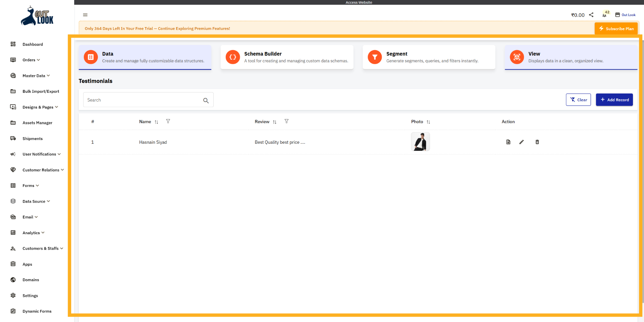Click the hamburger menu icon
Image resolution: width=644 pixels, height=322 pixels.
[x=85, y=15]
